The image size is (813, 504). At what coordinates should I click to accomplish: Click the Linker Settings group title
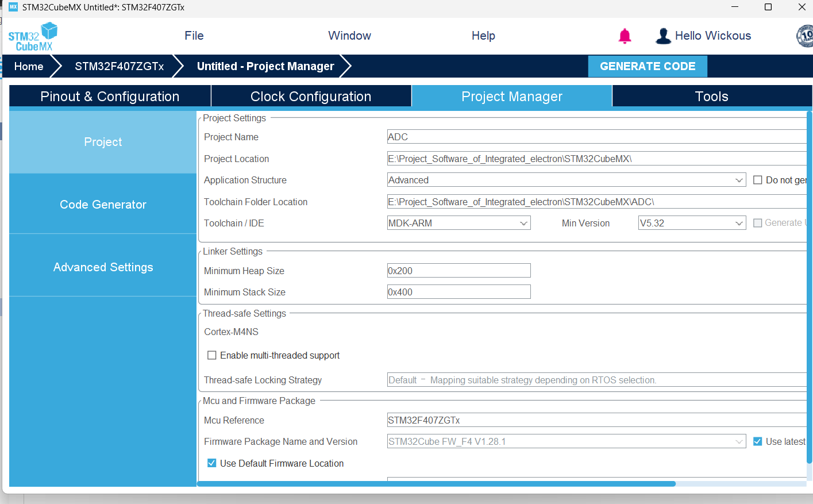coord(233,251)
